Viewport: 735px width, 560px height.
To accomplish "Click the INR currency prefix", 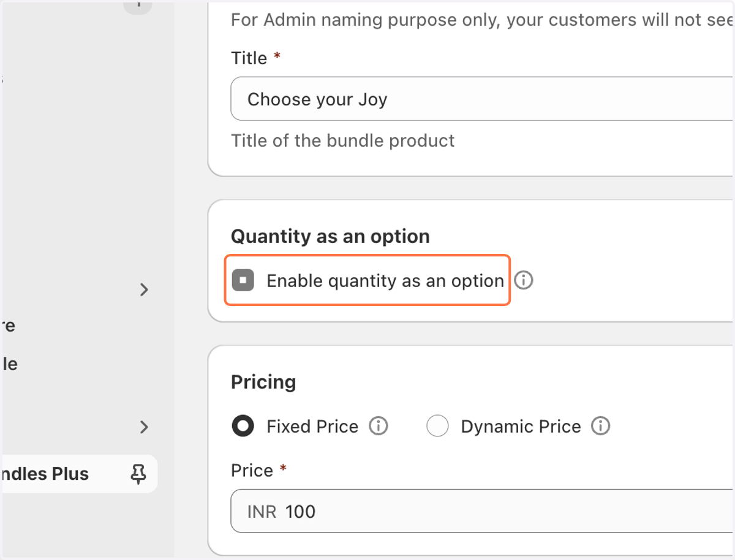I will tap(262, 511).
